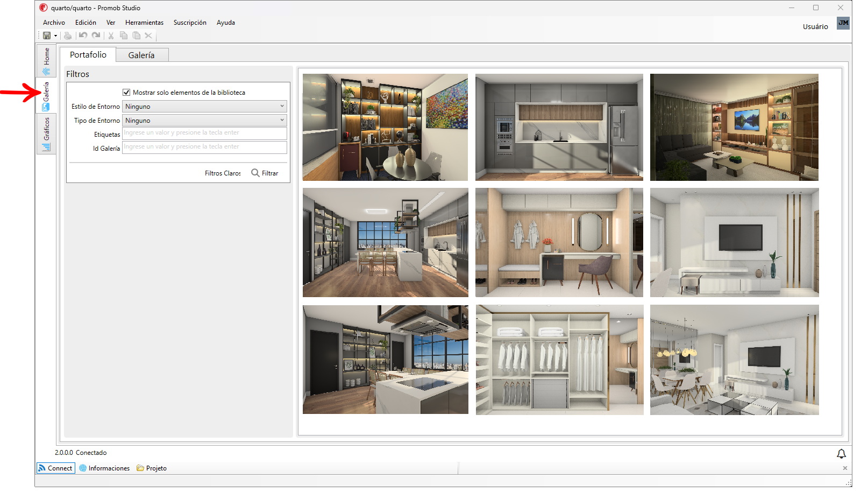Click the Copy icon in toolbar
Image resolution: width=868 pixels, height=499 pixels.
click(x=124, y=36)
